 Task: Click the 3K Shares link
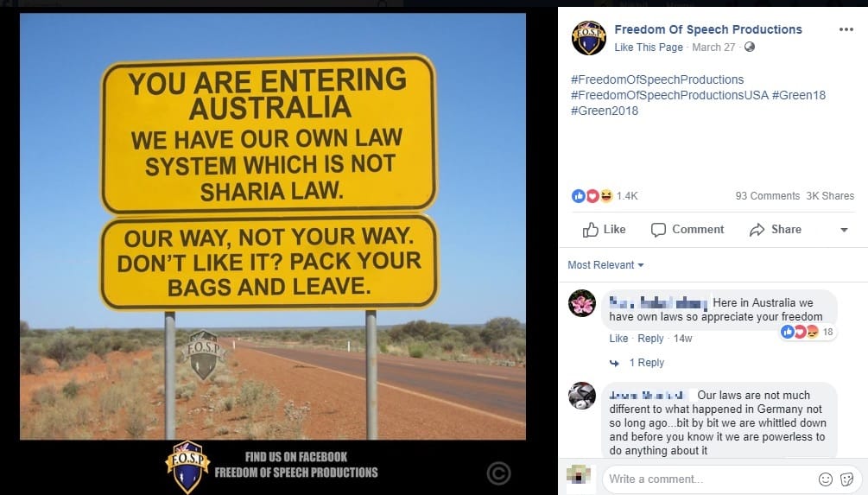pos(830,196)
